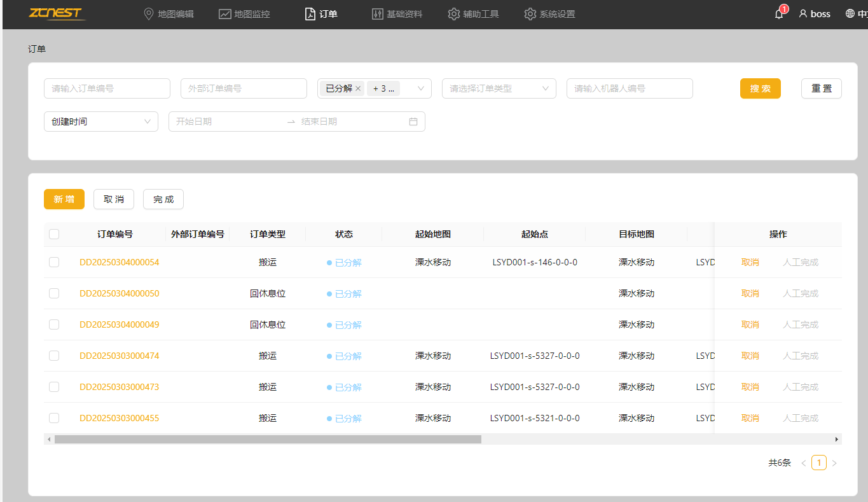
Task: Check the row DD20250303000455 checkbox
Action: [x=54, y=418]
